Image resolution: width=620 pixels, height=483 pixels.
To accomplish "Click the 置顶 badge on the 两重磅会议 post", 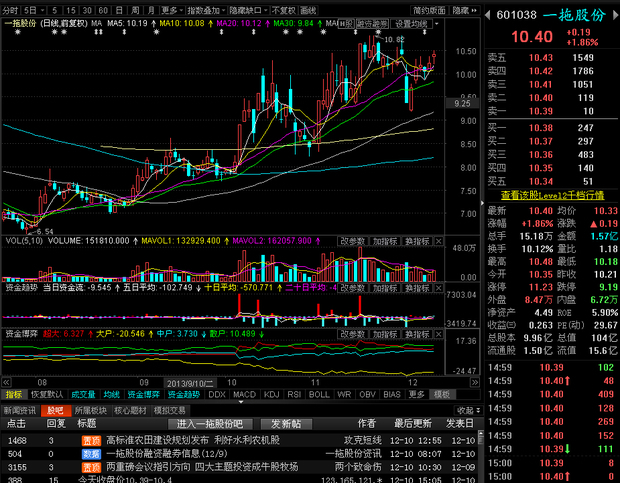I will tap(91, 467).
